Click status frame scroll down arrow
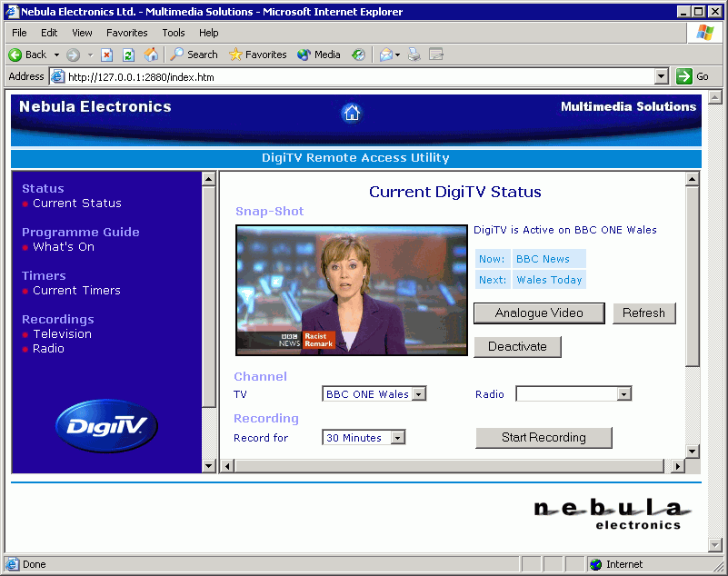 tap(692, 451)
